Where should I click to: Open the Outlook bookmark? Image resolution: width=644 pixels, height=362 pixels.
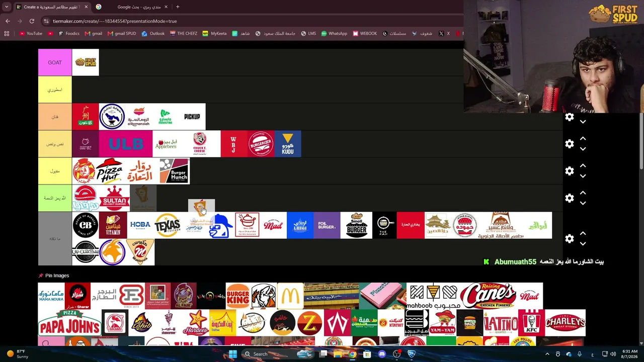pos(153,34)
